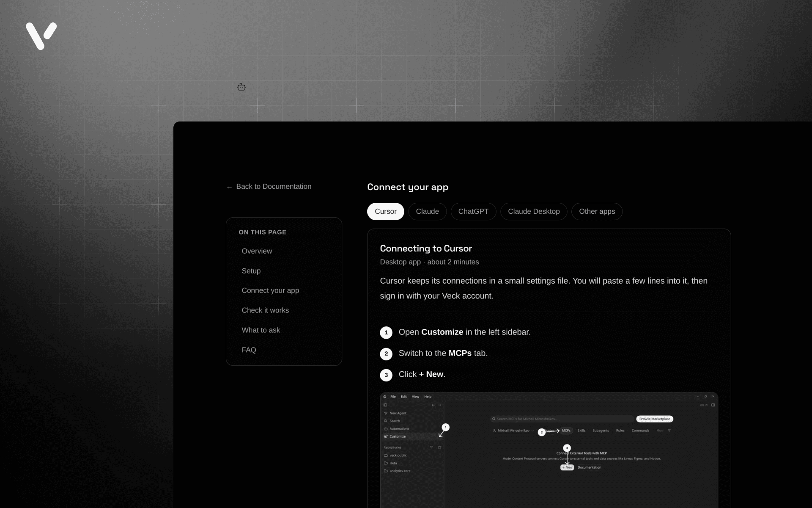The image size is (812, 508).
Task: Show the Other apps tab
Action: (597, 211)
